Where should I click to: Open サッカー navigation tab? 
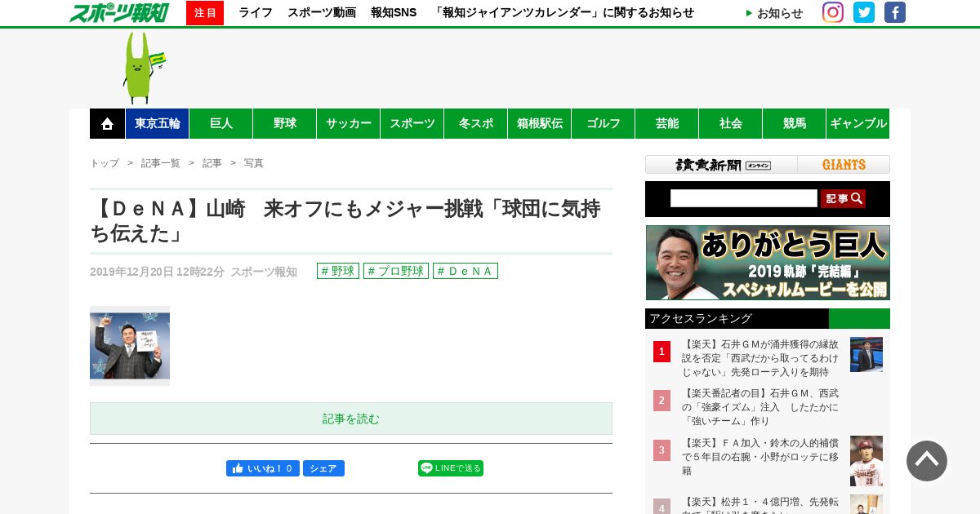349,123
